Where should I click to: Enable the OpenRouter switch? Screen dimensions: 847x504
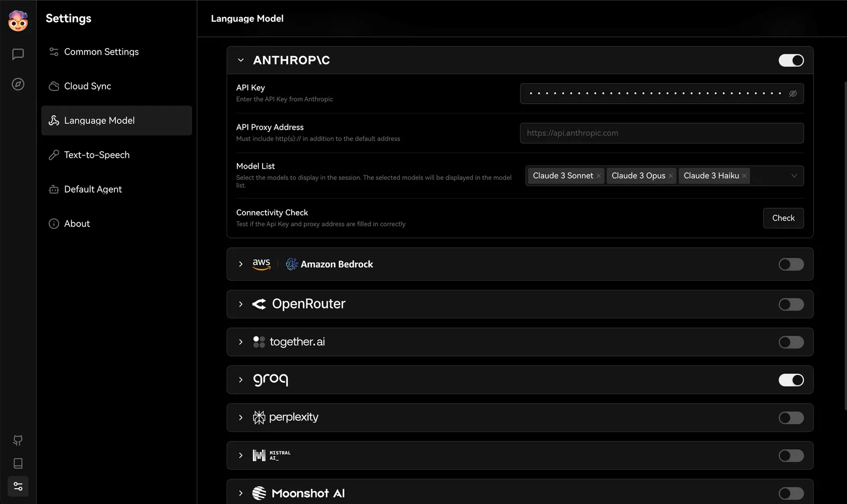tap(791, 305)
